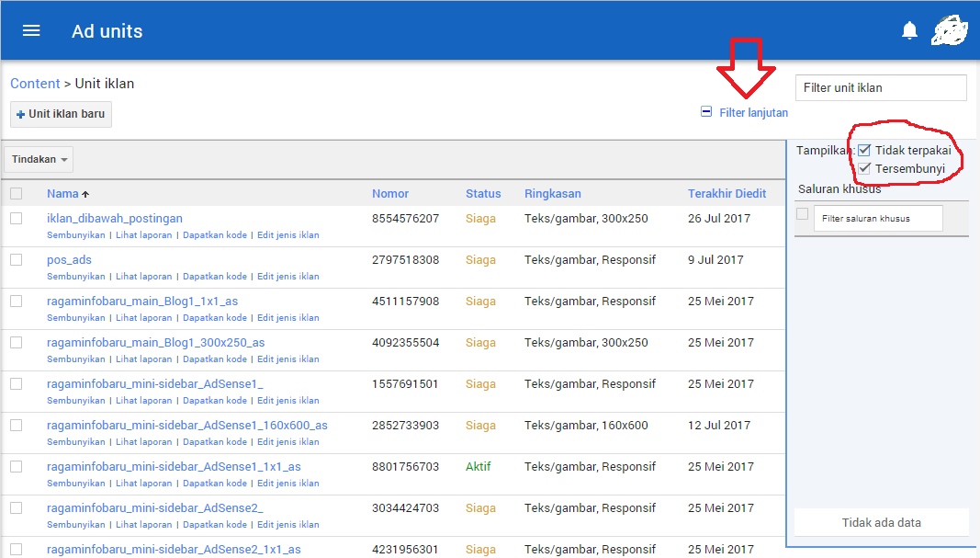Open the Content breadcrumb link

pyautogui.click(x=35, y=83)
